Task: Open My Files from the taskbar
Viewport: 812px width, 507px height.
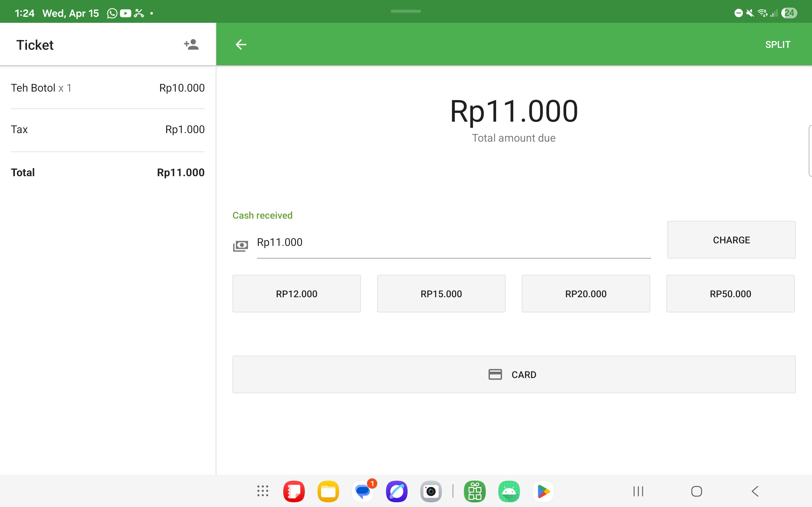Action: click(329, 491)
